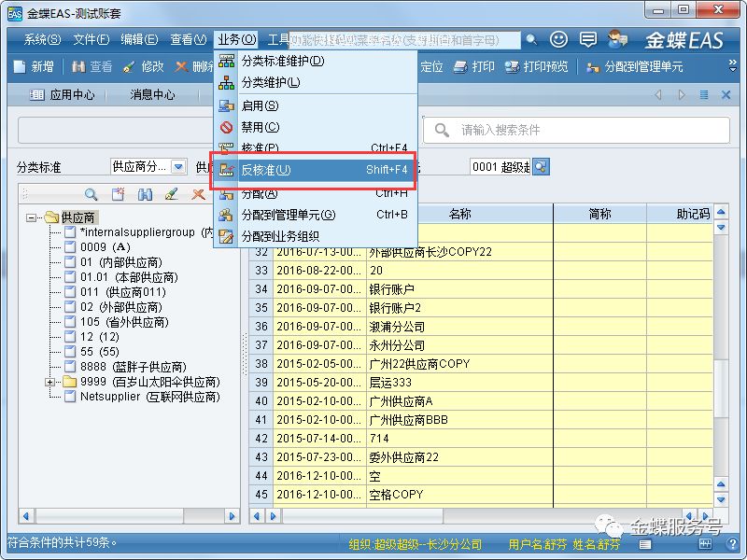Screen dimensions: 747x560
Task: Expand the 9999 (百岁山太阳伞供应商) node
Action: [x=50, y=382]
